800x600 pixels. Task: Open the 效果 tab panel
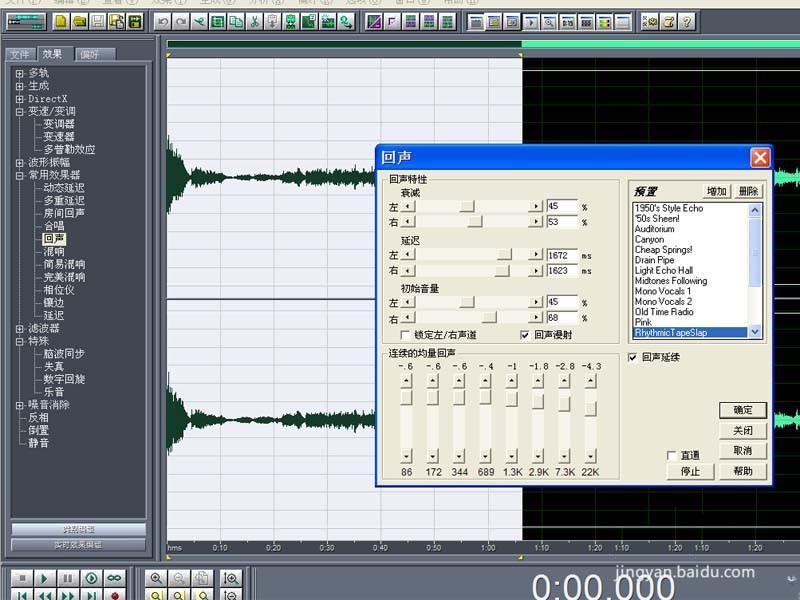(x=52, y=54)
